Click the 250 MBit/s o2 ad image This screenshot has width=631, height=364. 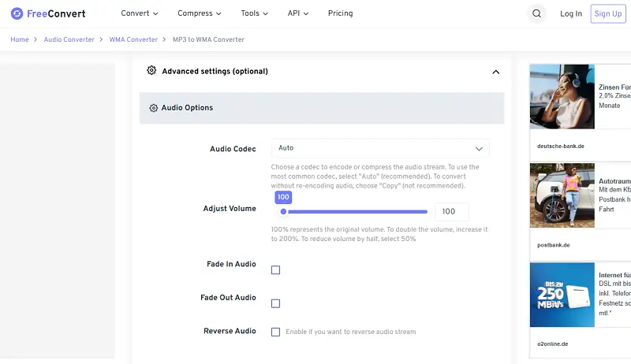(x=562, y=295)
